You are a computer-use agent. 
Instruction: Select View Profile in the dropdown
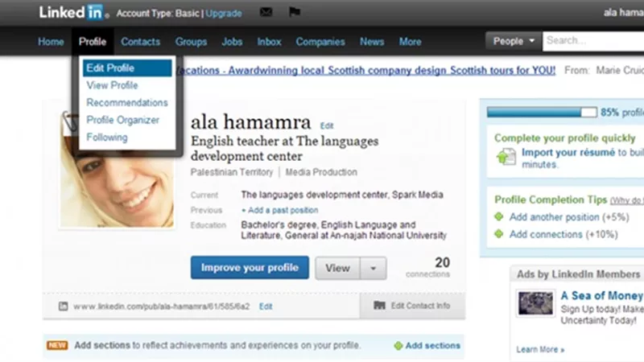[112, 85]
